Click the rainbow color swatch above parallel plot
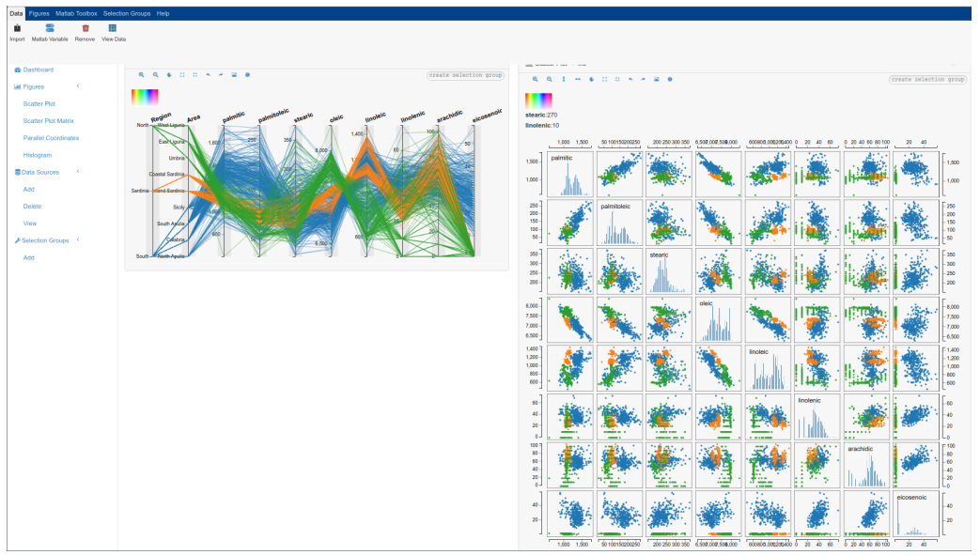 145,97
